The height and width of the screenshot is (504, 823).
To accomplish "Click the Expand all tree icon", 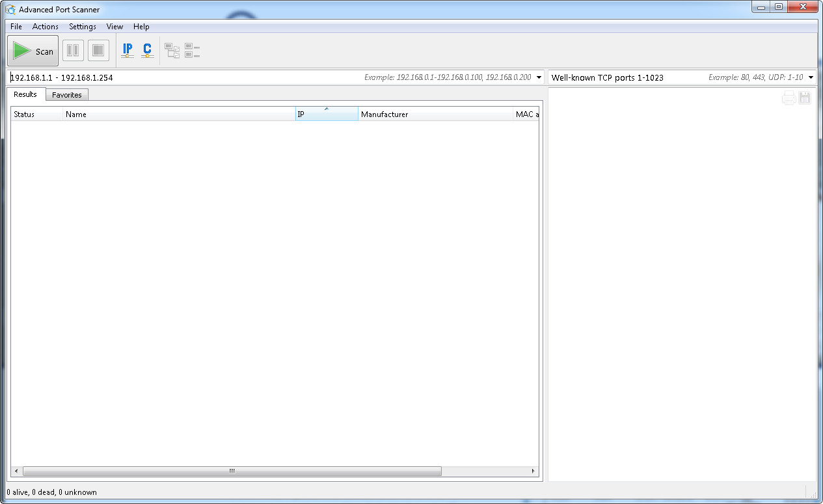I will 172,51.
